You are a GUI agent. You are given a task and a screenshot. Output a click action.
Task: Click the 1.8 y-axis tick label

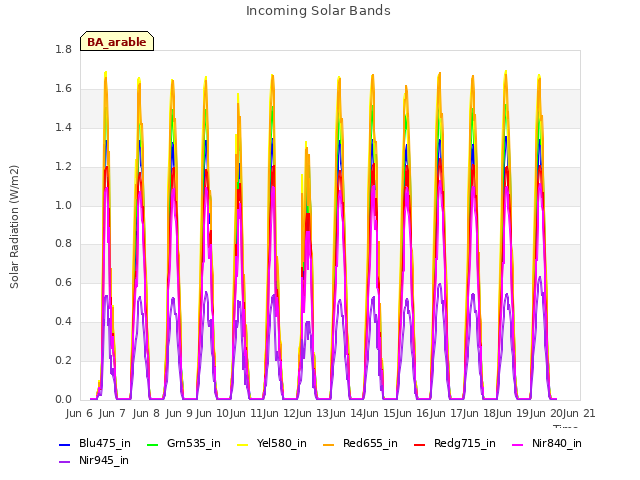[63, 49]
